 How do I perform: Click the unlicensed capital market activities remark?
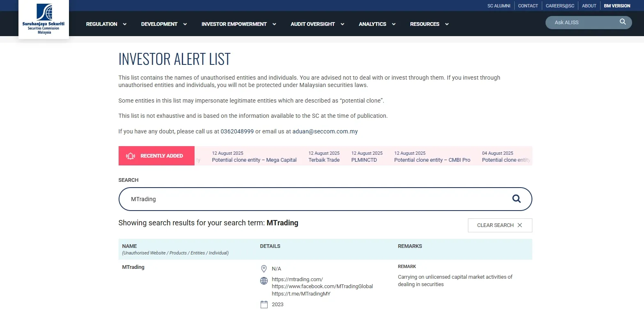click(455, 281)
